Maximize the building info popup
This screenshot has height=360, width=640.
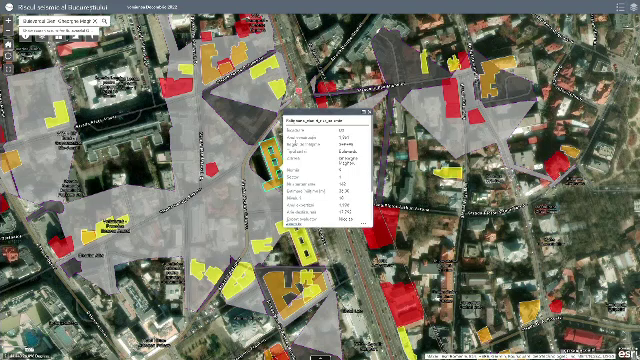point(364,112)
